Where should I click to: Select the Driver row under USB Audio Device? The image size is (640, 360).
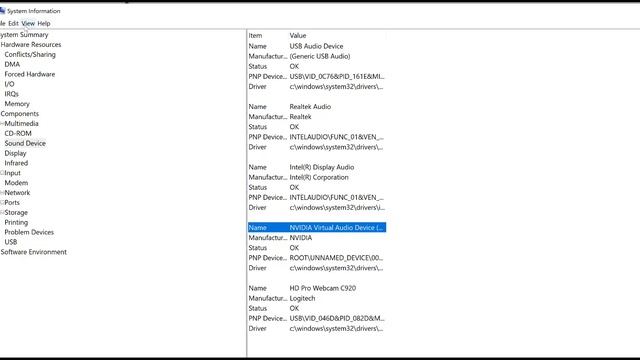[x=317, y=87]
